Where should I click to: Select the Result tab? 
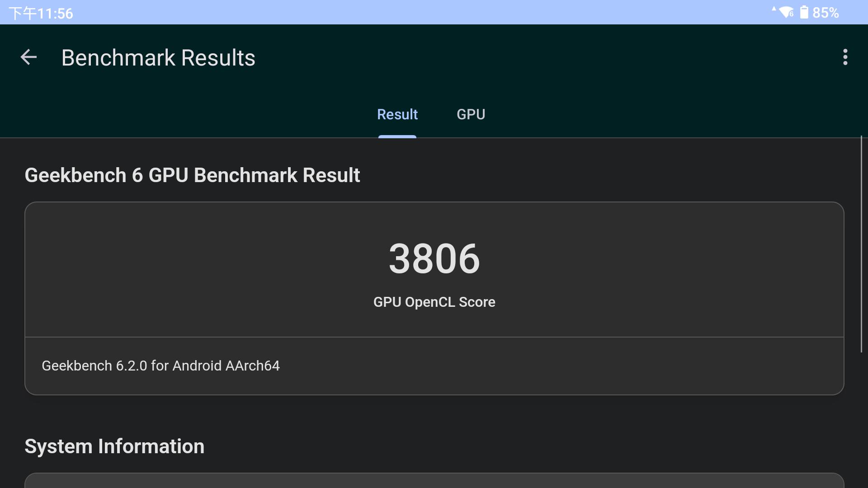[397, 114]
